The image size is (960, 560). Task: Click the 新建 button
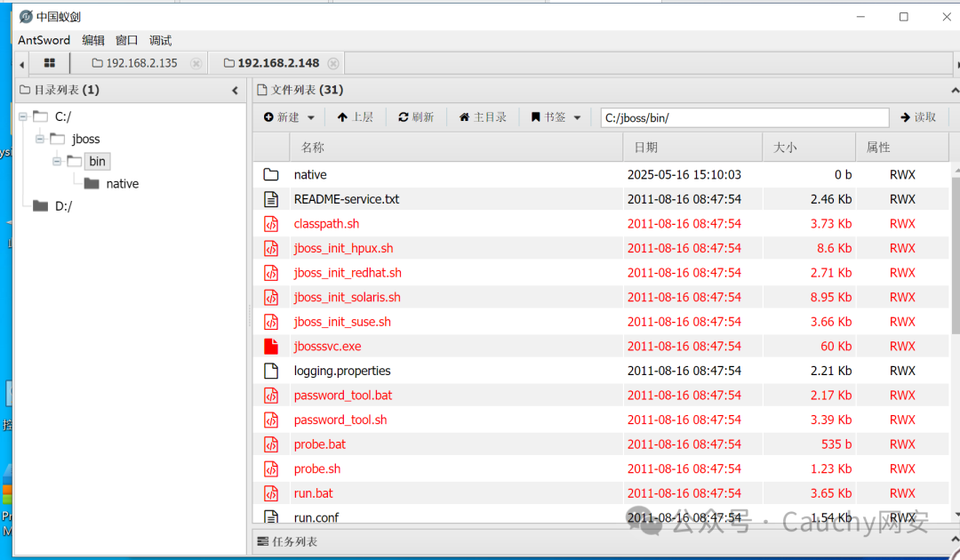coord(282,117)
